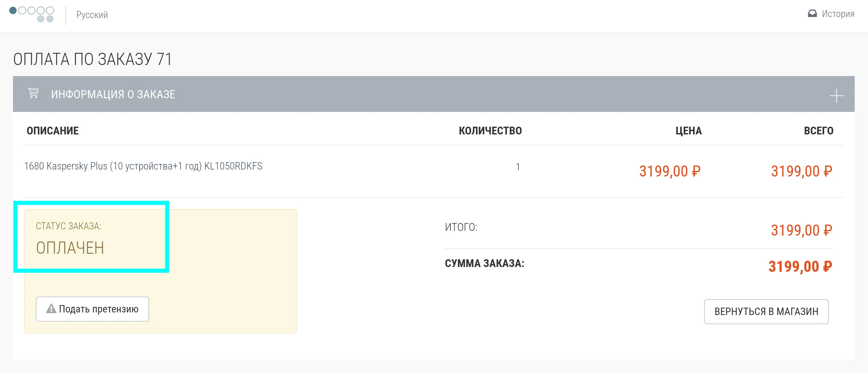Click the dotted logo in the header
Viewport: 868px width, 373px height.
click(x=32, y=14)
